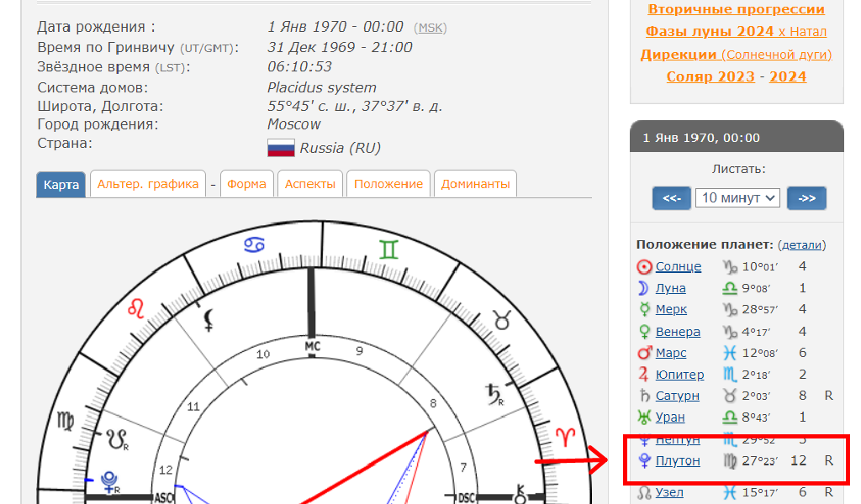Open Соляр 2024 link

pos(788,76)
